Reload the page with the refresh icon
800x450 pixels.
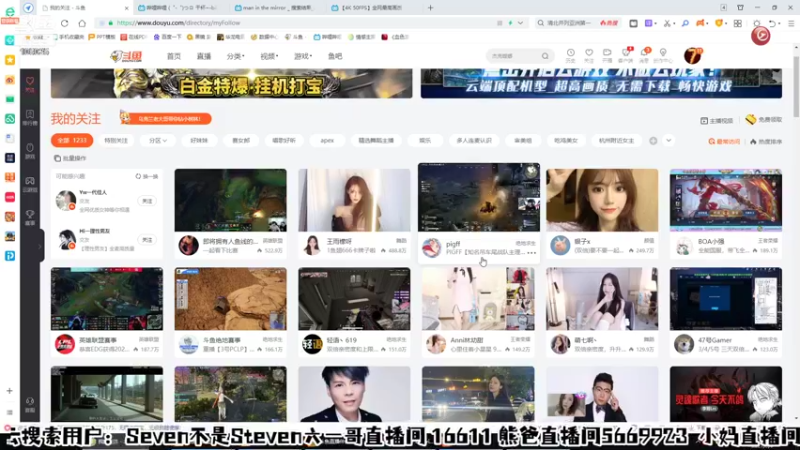pos(64,23)
